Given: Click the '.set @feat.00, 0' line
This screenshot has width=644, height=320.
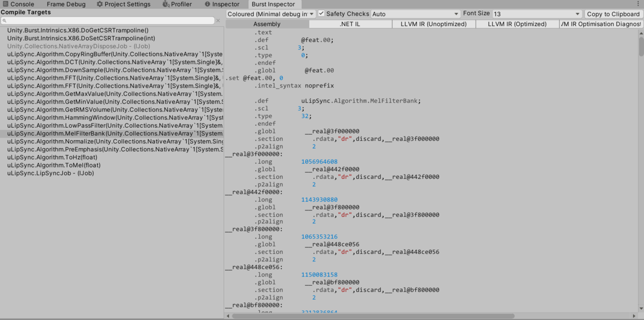Looking at the screenshot, I should click(x=254, y=78).
